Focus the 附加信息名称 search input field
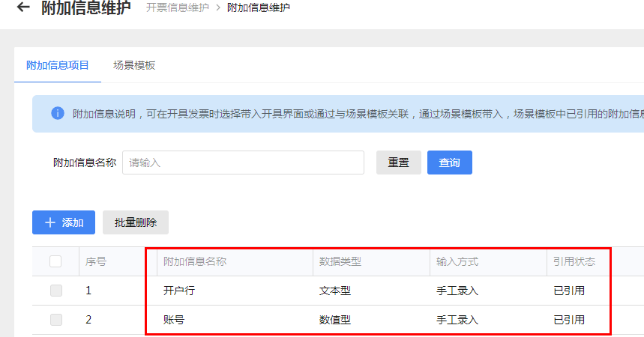 243,163
